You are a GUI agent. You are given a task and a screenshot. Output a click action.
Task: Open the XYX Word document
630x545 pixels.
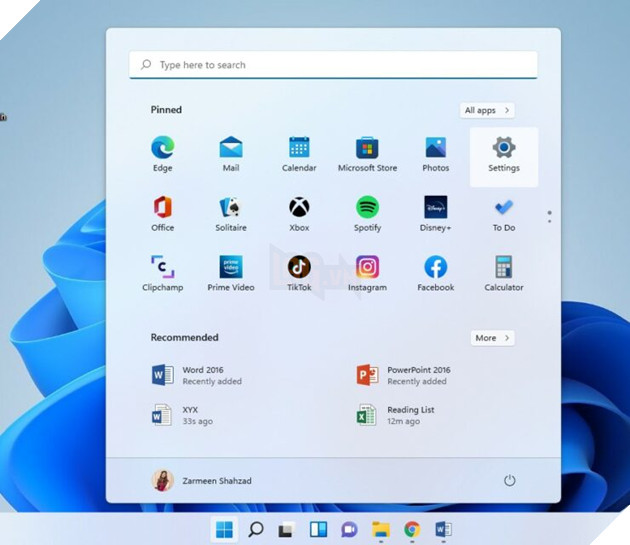click(182, 415)
